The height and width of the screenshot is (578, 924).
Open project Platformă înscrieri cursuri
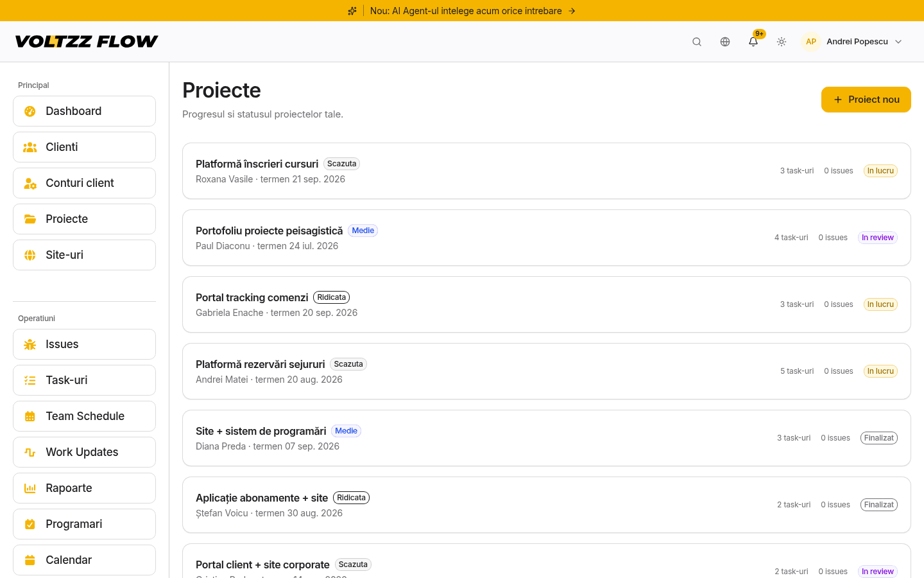547,171
